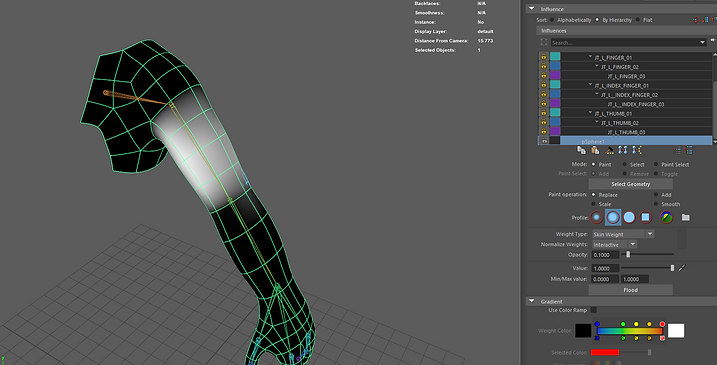Click the Select Geometry button

(x=631, y=184)
